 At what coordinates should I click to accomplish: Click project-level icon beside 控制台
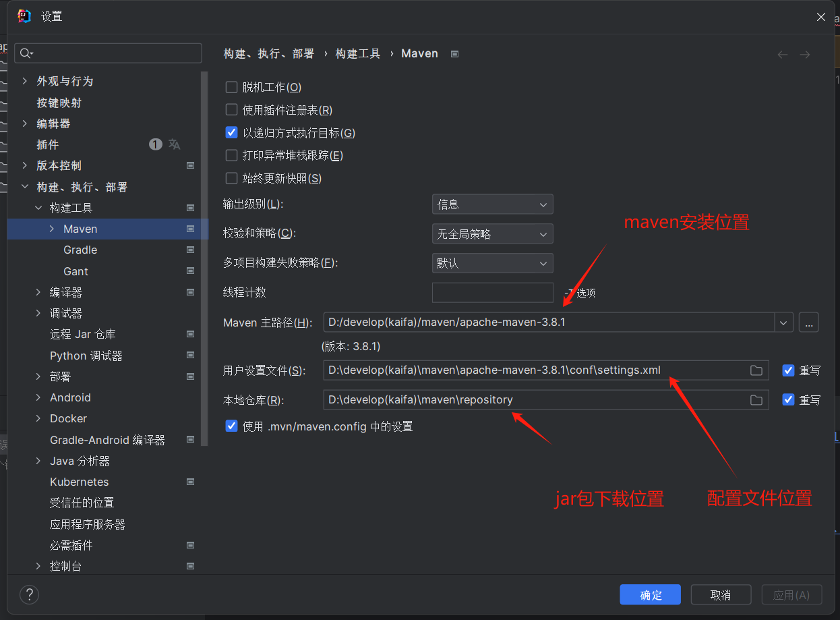[191, 566]
